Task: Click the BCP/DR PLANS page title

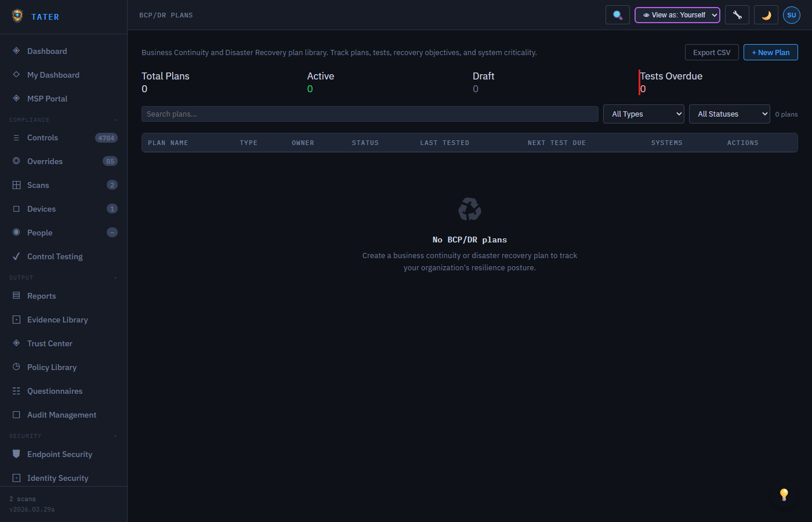Action: 166,15
